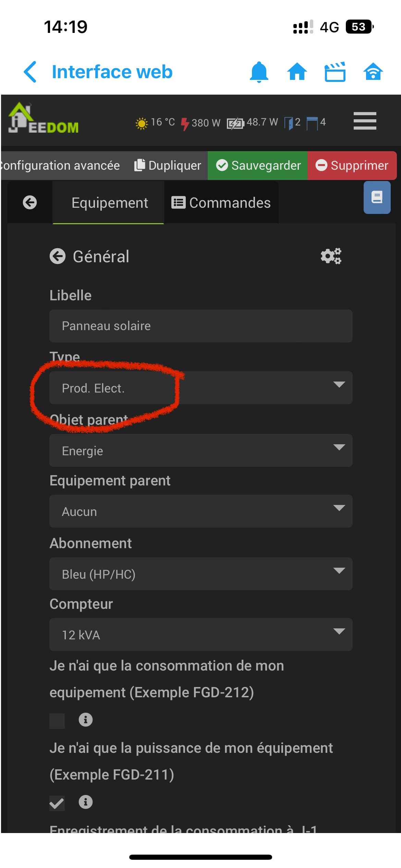The image size is (401, 868).
Task: Uncheck the power-only FGD-211 checkbox
Action: [57, 803]
